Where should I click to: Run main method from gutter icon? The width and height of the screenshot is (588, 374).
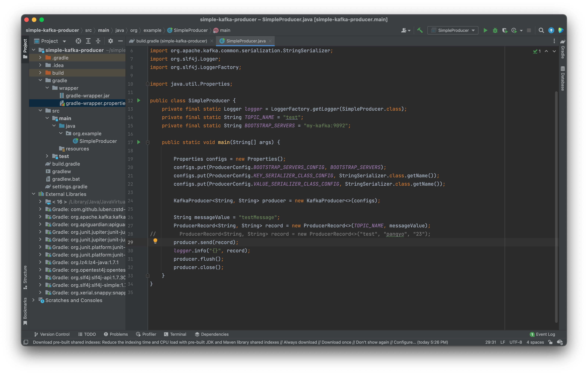tap(139, 142)
